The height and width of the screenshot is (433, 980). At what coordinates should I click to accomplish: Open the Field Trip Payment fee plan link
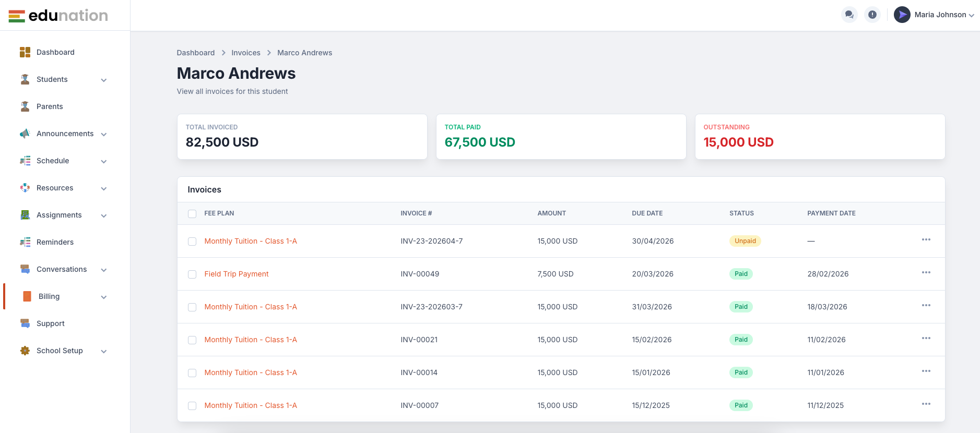click(237, 274)
